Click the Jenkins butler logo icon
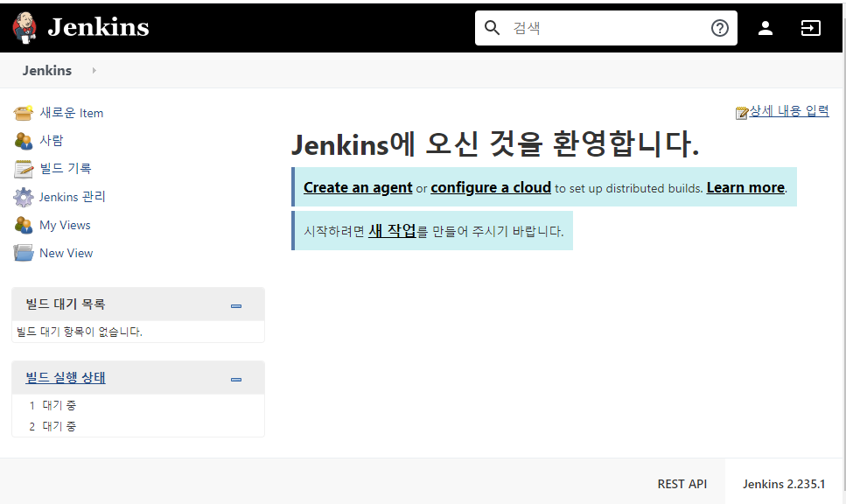Screen dimensions: 846x504 pyautogui.click(x=24, y=27)
